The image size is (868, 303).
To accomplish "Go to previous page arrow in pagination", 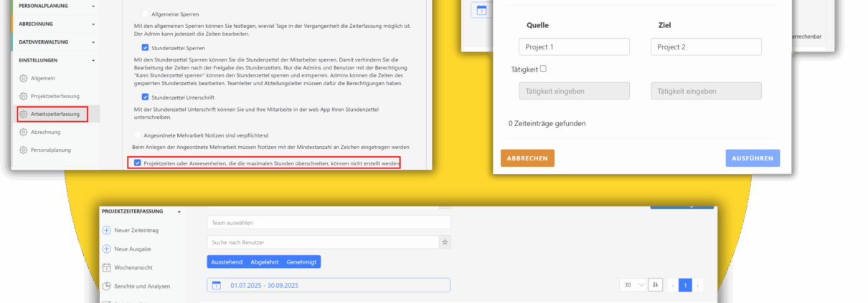I will coord(673,285).
